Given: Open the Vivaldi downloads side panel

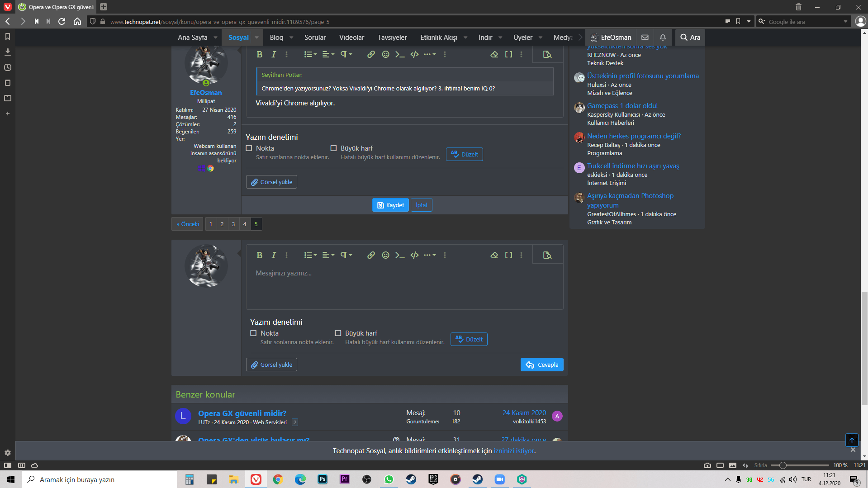Looking at the screenshot, I should tap(8, 52).
